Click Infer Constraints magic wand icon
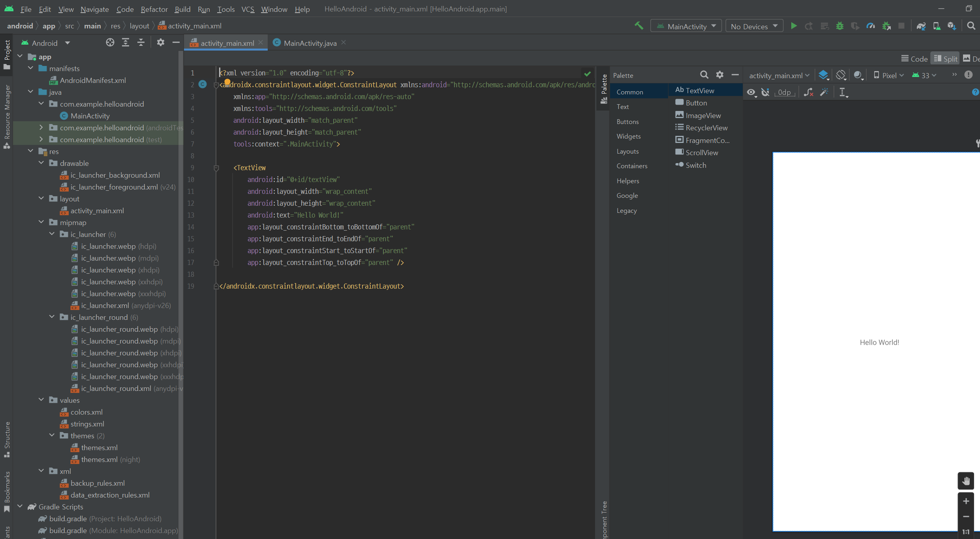Viewport: 980px width, 539px height. pos(824,92)
